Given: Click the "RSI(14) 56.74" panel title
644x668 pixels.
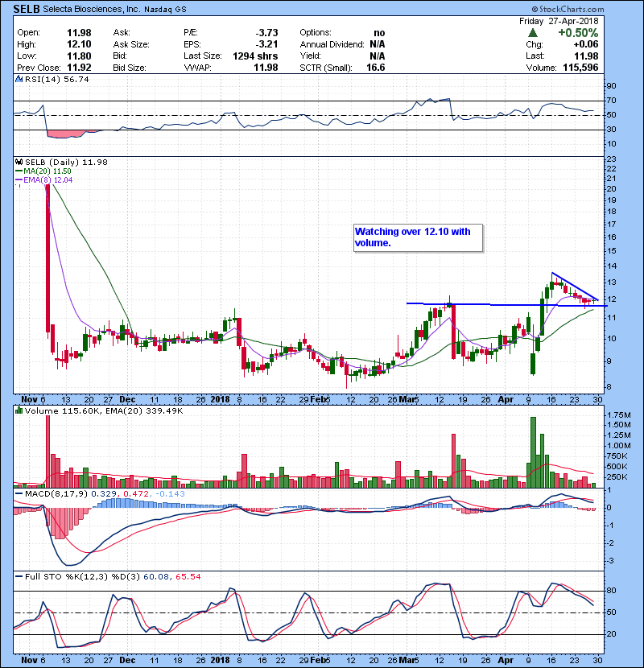Looking at the screenshot, I should coord(56,79).
